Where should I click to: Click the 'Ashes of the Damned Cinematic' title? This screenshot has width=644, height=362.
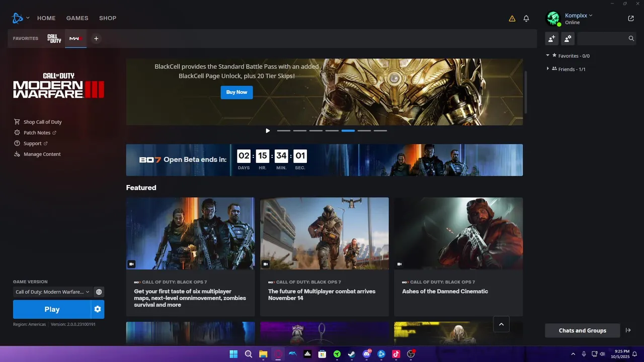pyautogui.click(x=445, y=291)
